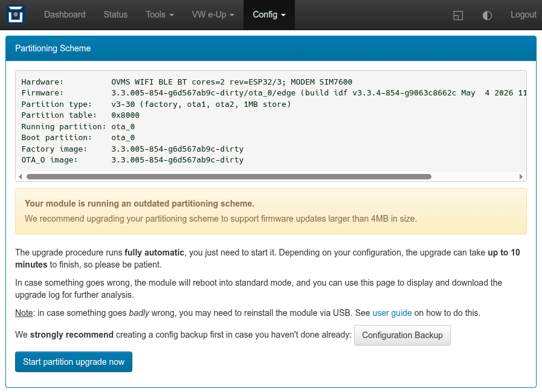Open the Dashboard page

pos(65,14)
